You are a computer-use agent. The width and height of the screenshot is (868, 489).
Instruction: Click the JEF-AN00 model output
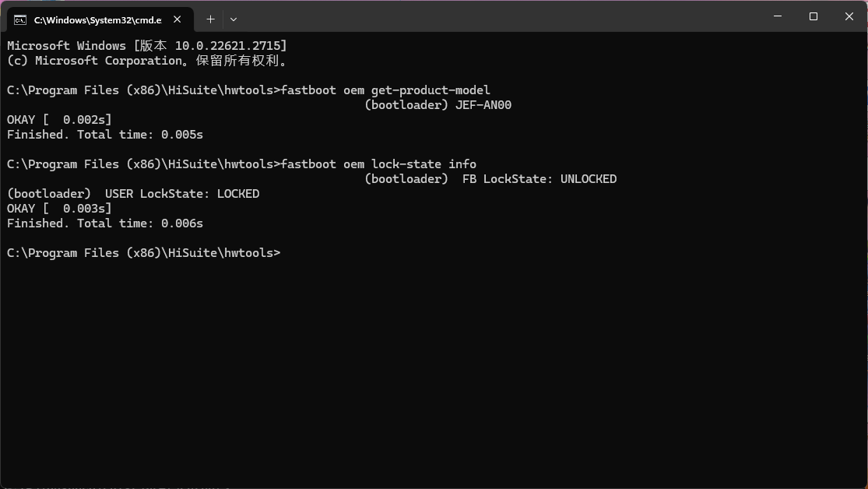click(483, 105)
